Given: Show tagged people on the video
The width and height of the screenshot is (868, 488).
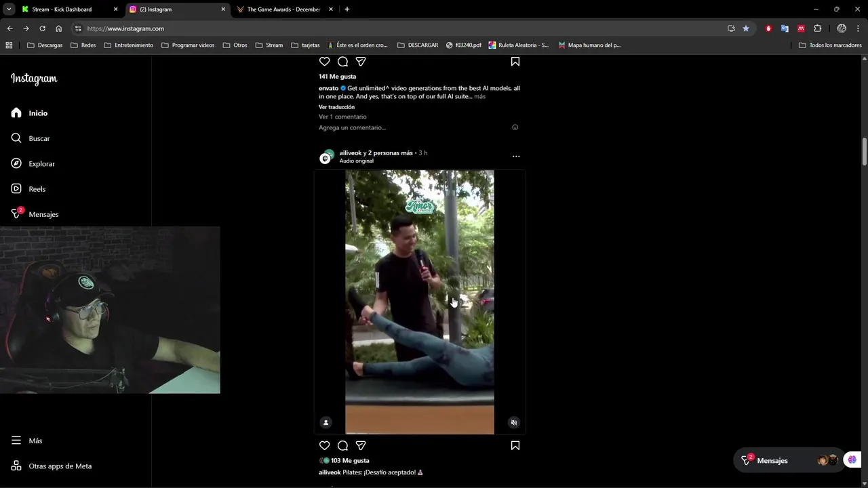Looking at the screenshot, I should tap(325, 422).
